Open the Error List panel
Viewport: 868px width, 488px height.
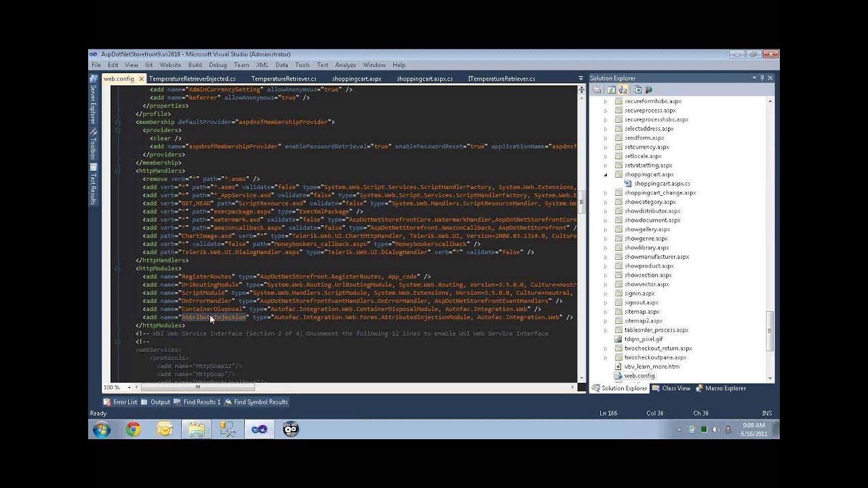pos(120,402)
